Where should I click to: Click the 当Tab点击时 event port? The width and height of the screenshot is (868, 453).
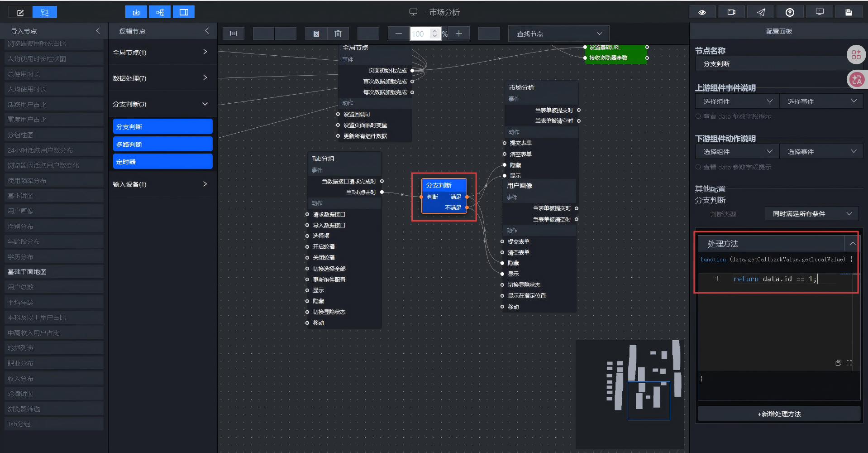tap(382, 192)
